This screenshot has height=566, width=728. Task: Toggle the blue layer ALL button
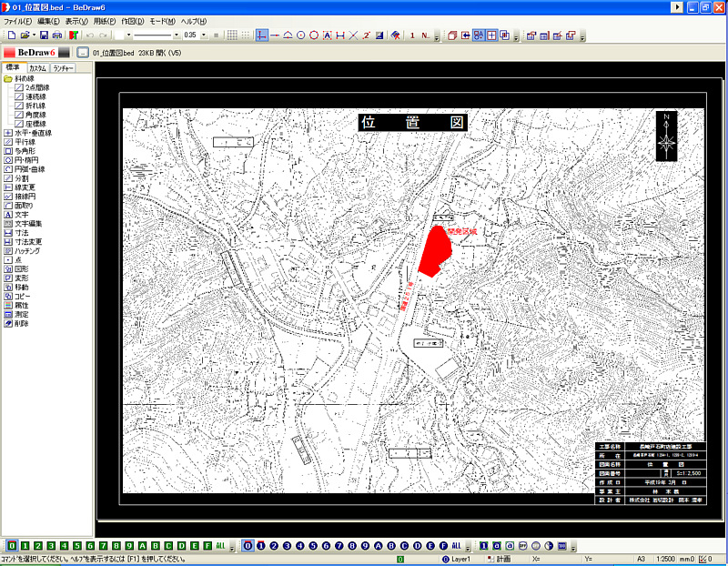[457, 545]
